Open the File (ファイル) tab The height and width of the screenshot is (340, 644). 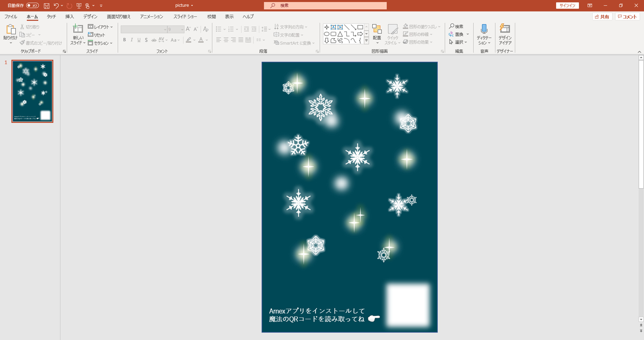(x=11, y=16)
